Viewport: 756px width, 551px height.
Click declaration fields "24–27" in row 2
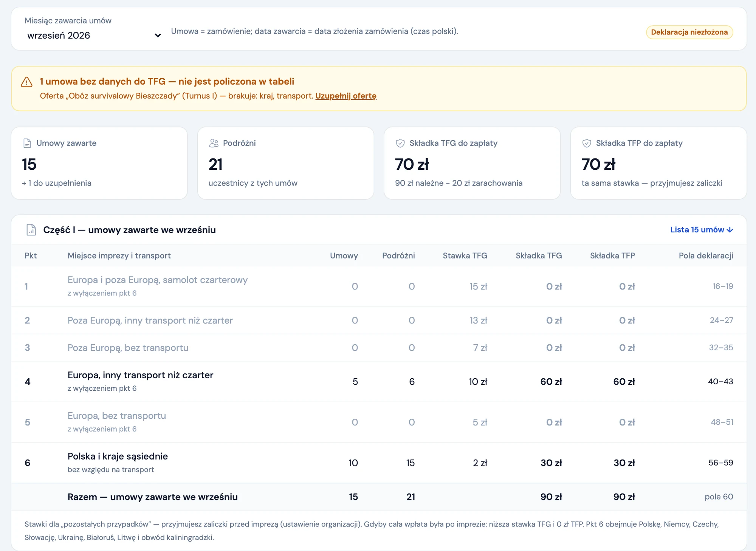721,320
